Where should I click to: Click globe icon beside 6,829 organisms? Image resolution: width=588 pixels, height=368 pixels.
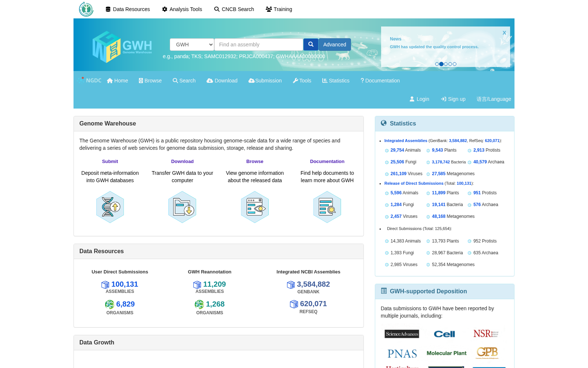coord(110,304)
